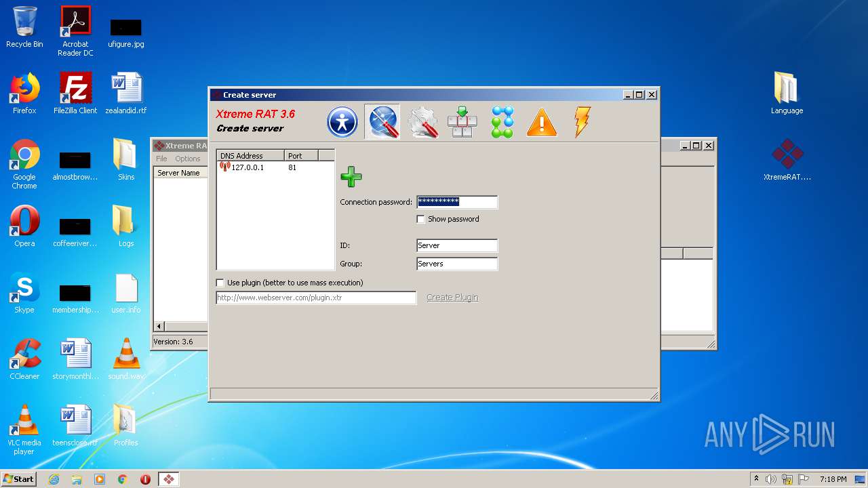868x488 pixels.
Task: Click left scroll arrow in Xtreme RAT window
Action: (x=159, y=326)
